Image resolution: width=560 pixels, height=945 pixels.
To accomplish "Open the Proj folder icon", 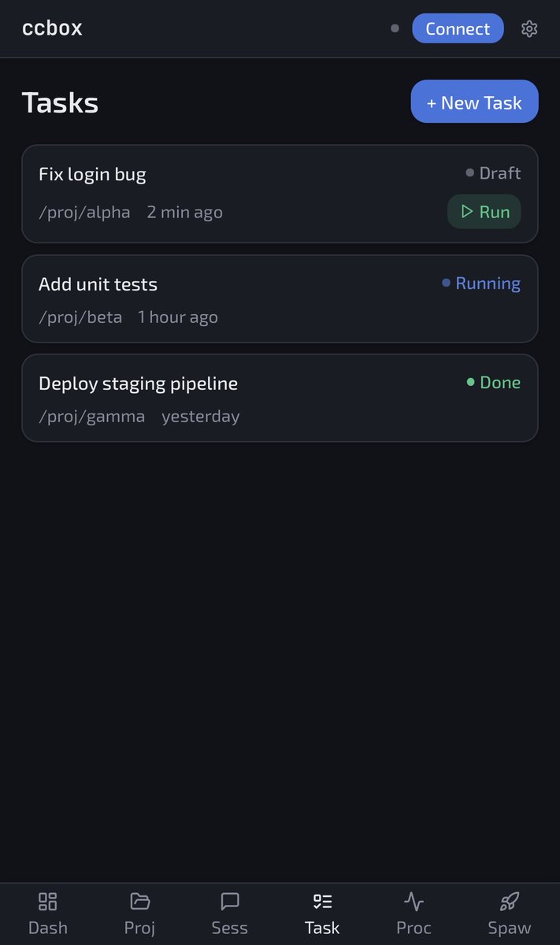I will coord(140,901).
